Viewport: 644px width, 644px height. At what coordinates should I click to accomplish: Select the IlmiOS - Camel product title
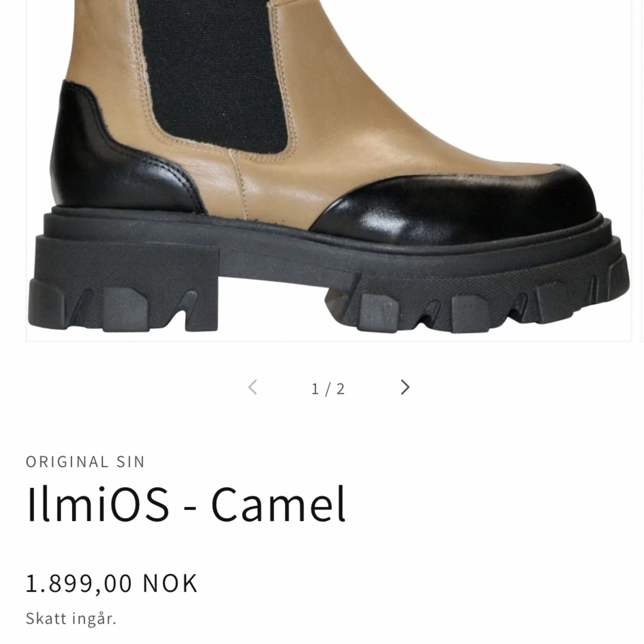click(186, 504)
